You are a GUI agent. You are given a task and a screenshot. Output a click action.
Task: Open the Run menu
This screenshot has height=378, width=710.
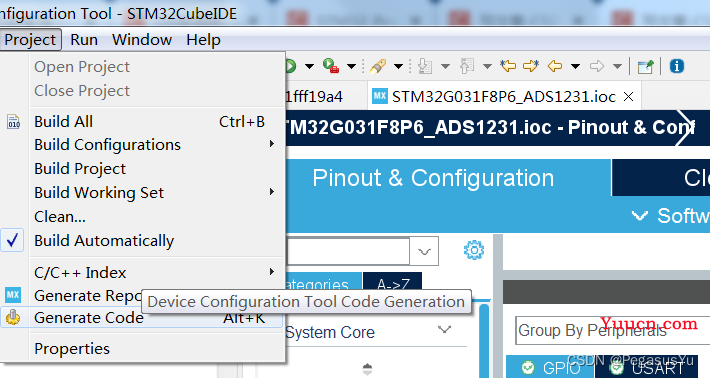coord(84,40)
